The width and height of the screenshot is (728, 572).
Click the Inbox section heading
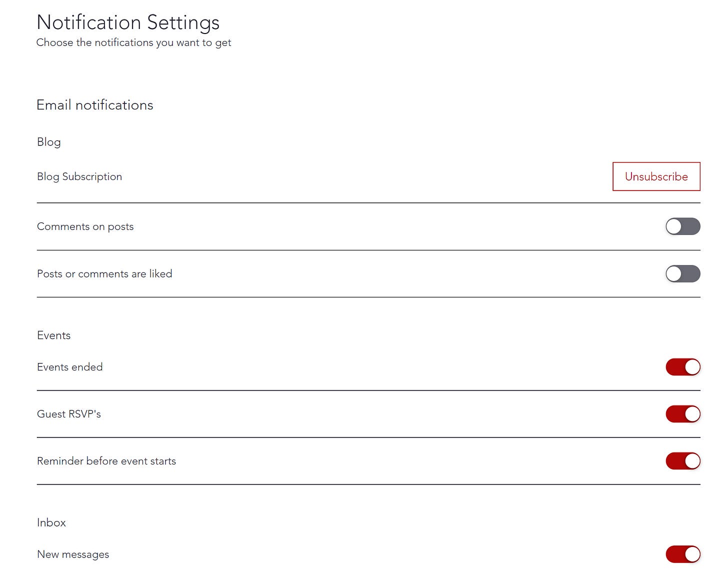point(51,522)
